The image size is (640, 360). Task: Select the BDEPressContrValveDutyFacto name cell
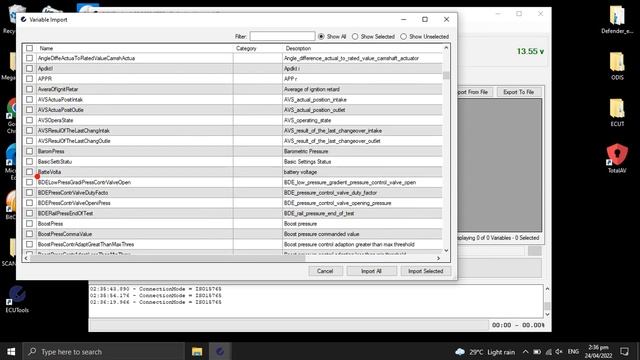pos(135,193)
